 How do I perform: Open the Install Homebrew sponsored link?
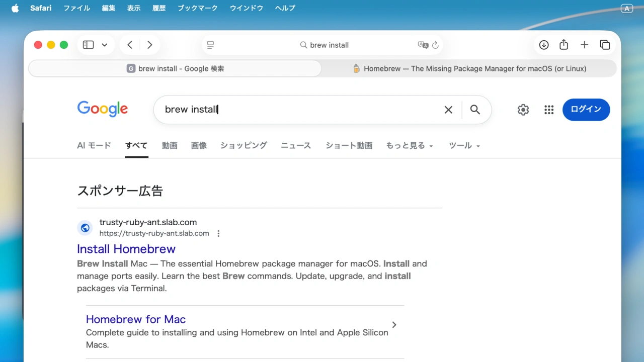[126, 249]
